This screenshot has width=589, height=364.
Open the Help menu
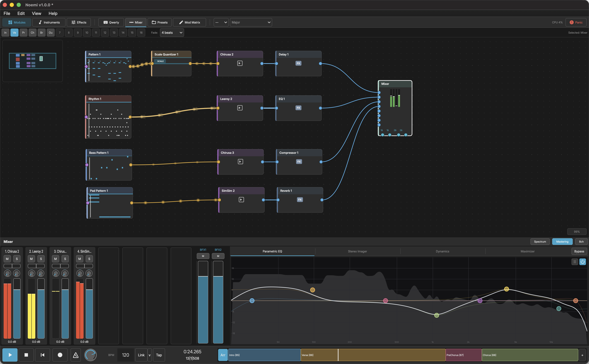(x=53, y=13)
